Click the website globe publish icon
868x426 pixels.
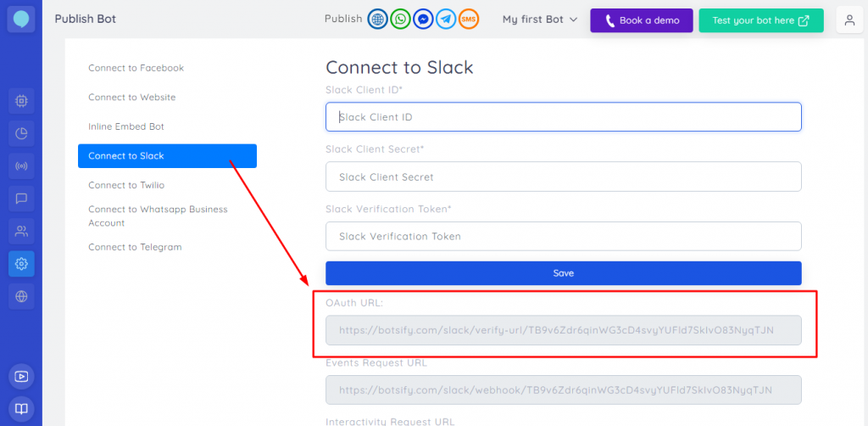tap(377, 20)
